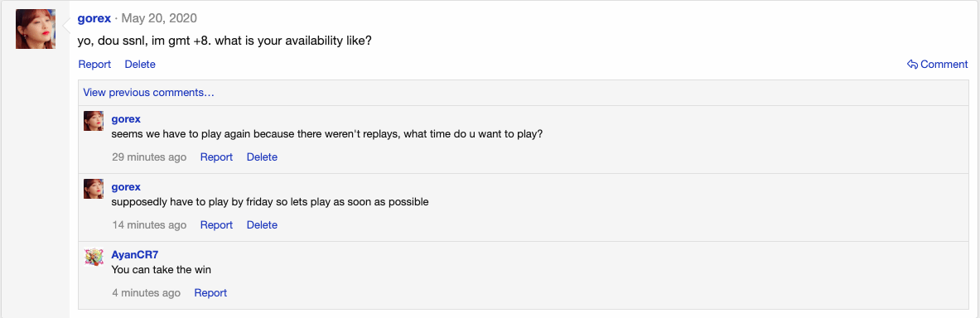Report the comment posted 29 minutes ago
Screen dimensions: 980x318
click(216, 157)
